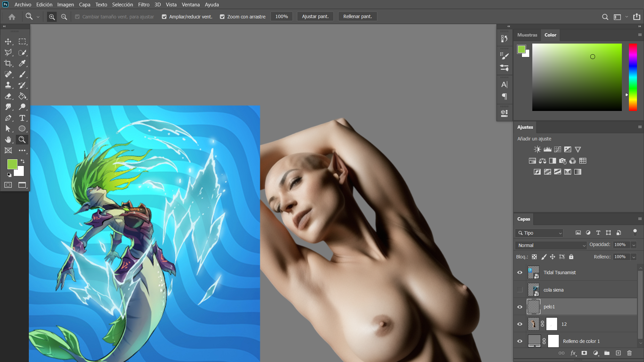Image resolution: width=644 pixels, height=362 pixels.
Task: Click the 100% zoom button
Action: (281, 17)
